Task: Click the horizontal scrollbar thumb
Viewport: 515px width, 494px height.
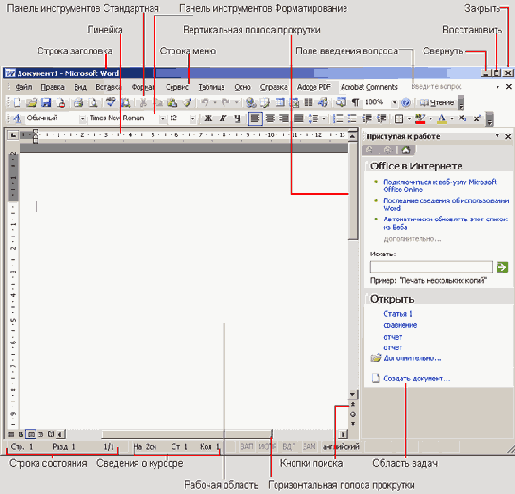Action: pos(187,434)
